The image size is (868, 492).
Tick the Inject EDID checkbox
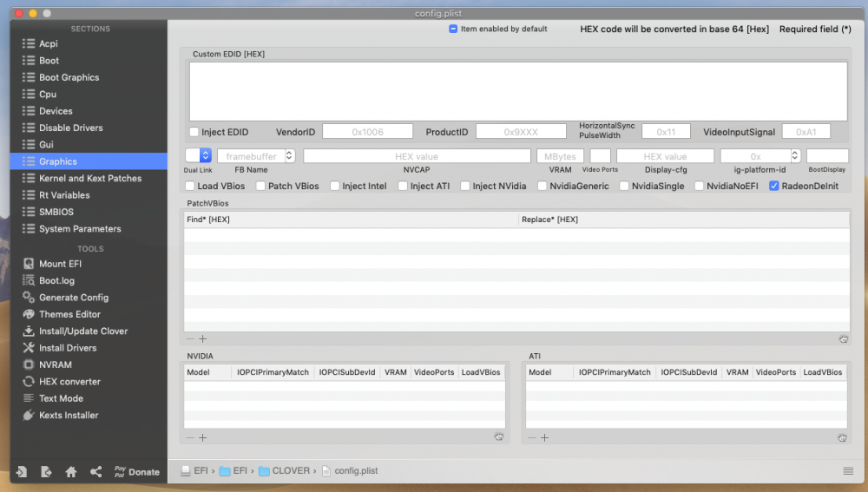(x=194, y=132)
